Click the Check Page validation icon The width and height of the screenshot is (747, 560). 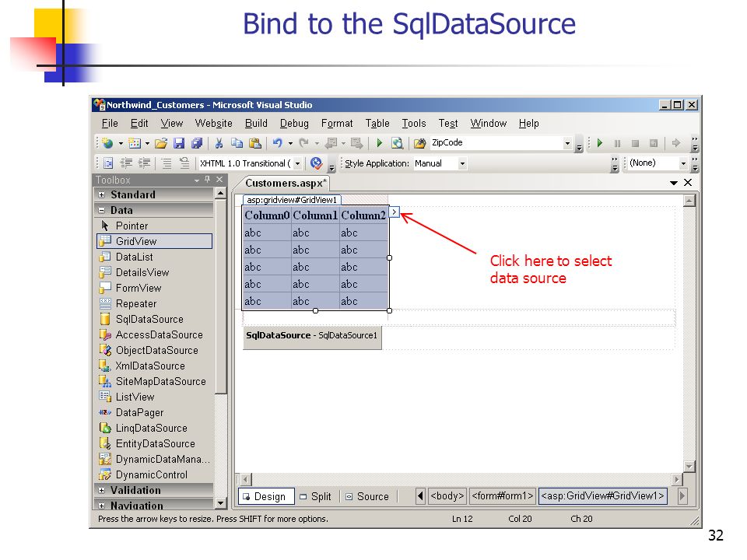(316, 163)
